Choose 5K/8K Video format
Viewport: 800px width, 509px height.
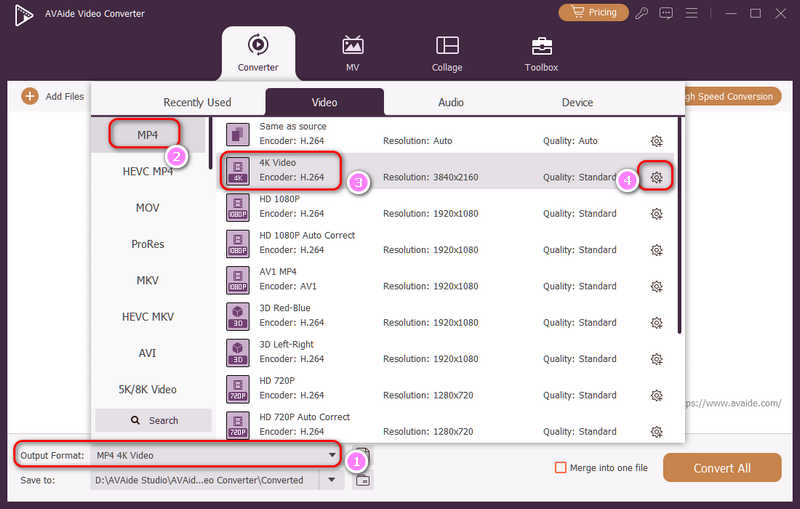pos(147,389)
